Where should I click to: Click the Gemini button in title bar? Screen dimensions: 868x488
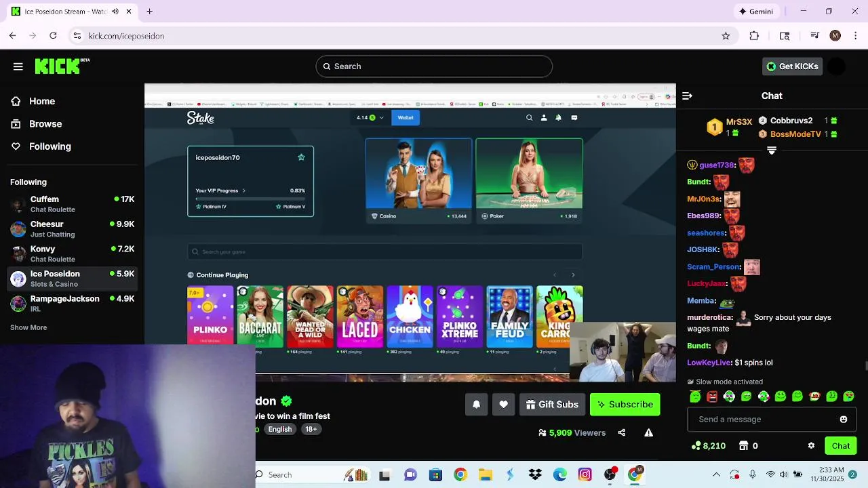pyautogui.click(x=756, y=12)
